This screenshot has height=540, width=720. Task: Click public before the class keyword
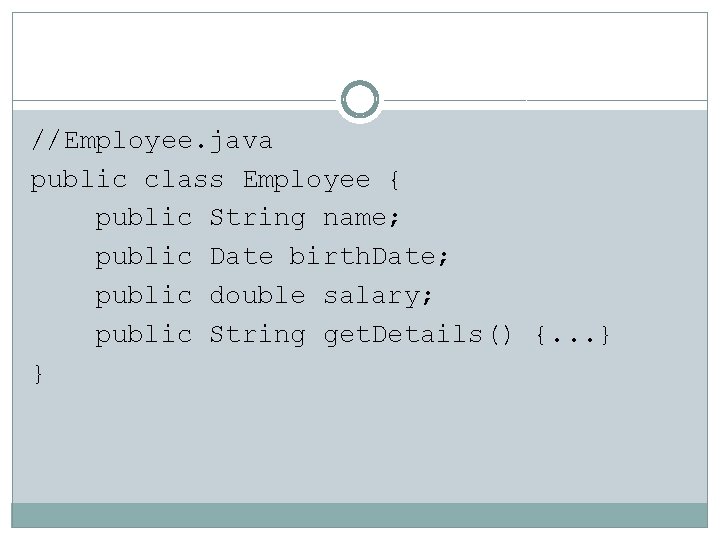79,180
